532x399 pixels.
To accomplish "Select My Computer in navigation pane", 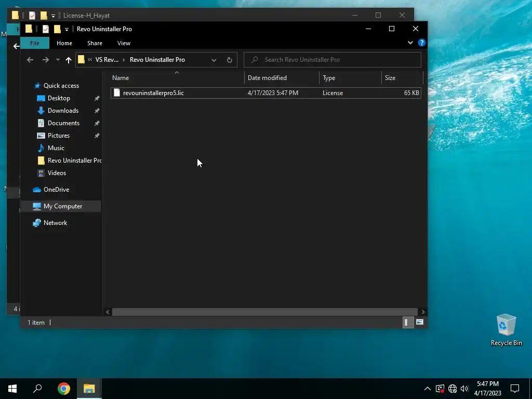I will [61, 206].
